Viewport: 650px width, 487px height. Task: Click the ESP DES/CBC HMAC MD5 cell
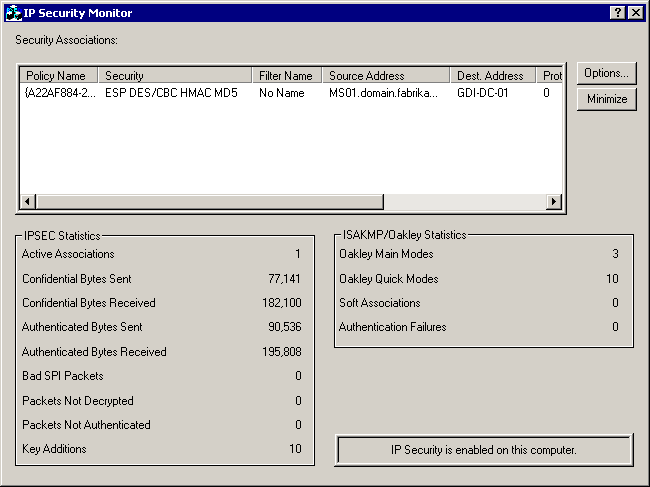pyautogui.click(x=171, y=93)
